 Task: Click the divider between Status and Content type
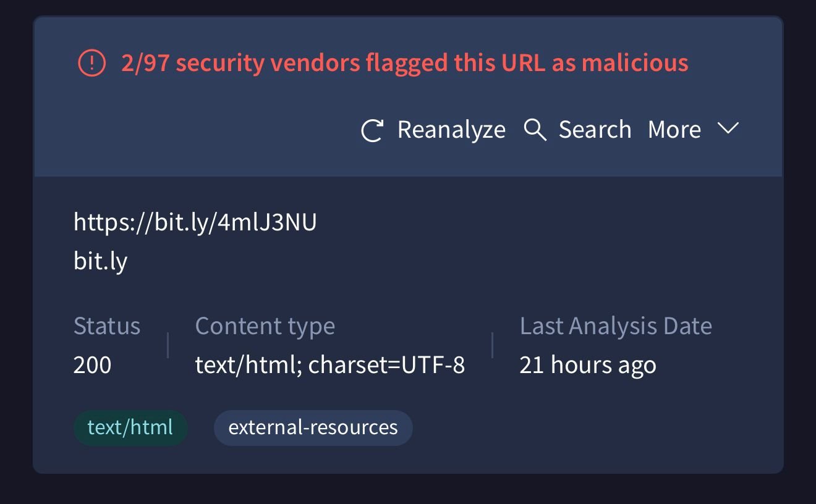coord(168,345)
